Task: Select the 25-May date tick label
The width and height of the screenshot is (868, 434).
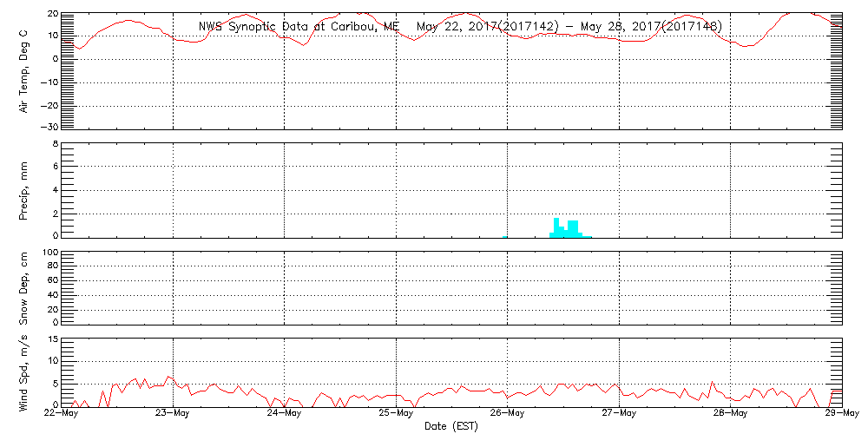Action: [x=396, y=414]
